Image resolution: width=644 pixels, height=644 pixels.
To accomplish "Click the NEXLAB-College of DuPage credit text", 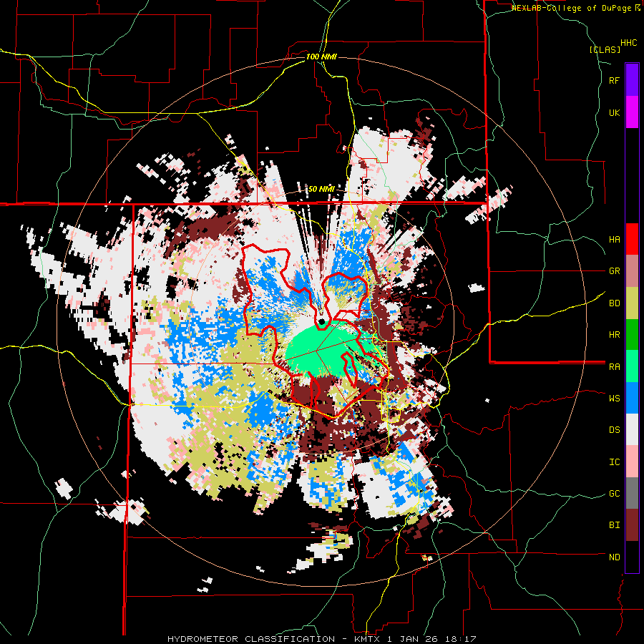I will click(572, 8).
